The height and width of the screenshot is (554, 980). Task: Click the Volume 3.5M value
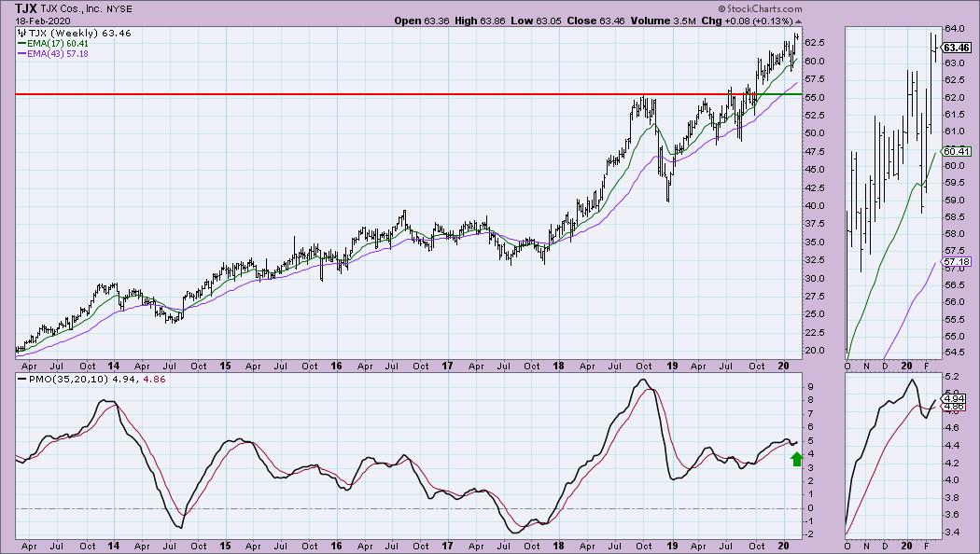tap(663, 21)
